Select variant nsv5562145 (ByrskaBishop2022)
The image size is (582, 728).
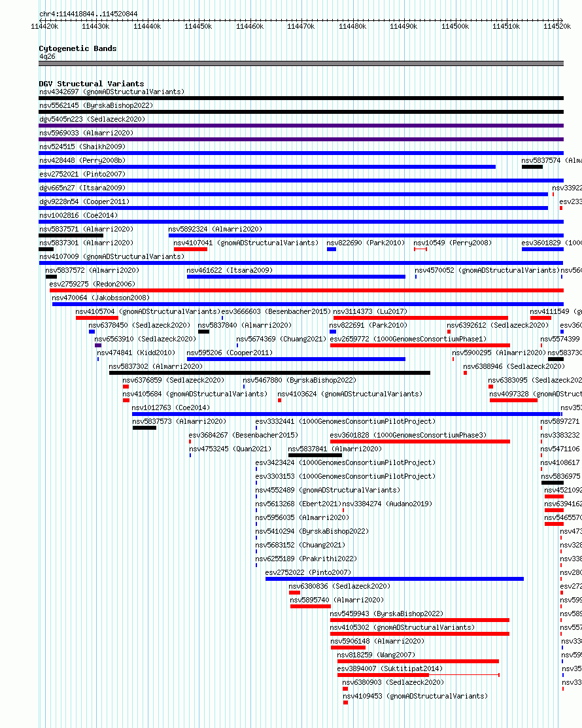(96, 105)
